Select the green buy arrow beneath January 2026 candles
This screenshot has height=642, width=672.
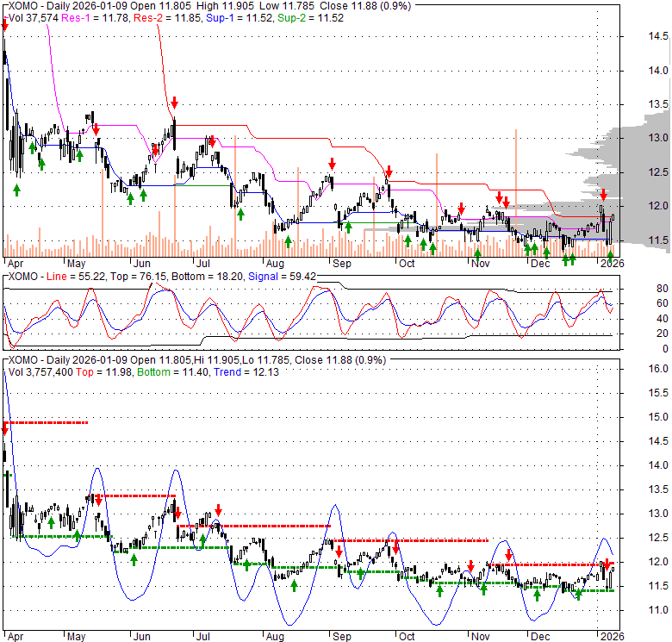[x=611, y=255]
